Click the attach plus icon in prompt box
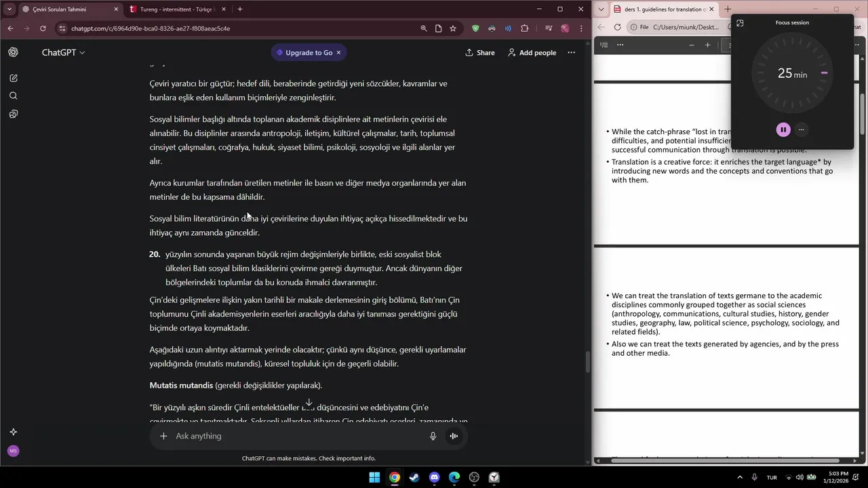868x488 pixels. (x=163, y=436)
